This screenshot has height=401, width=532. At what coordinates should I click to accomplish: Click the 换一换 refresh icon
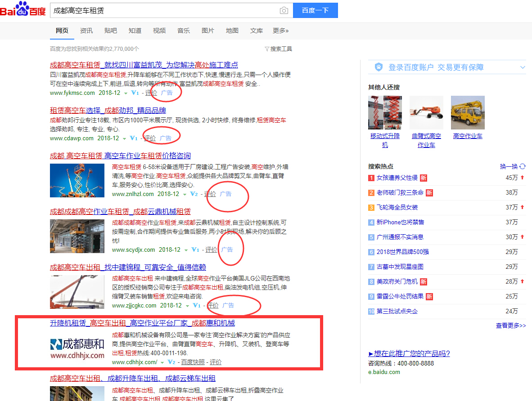pyautogui.click(x=523, y=166)
